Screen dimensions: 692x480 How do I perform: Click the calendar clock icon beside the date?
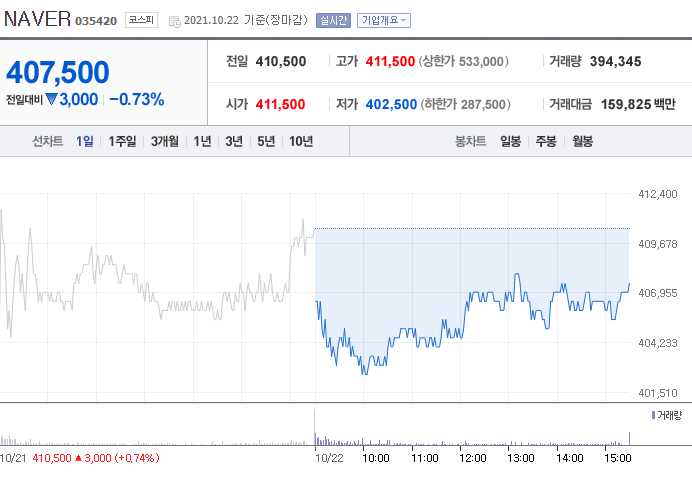[x=175, y=21]
